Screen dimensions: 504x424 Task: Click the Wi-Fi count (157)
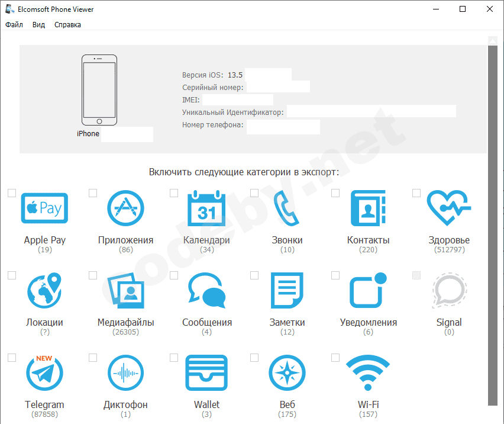click(x=368, y=415)
